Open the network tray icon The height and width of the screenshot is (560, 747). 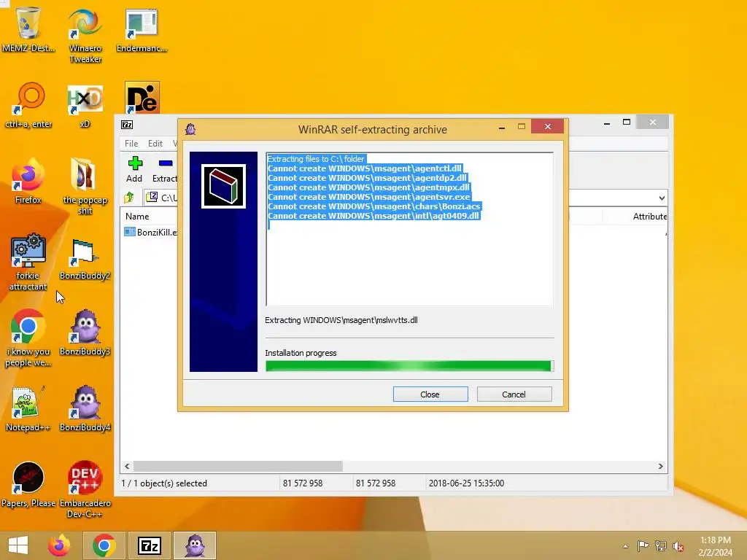coord(661,545)
